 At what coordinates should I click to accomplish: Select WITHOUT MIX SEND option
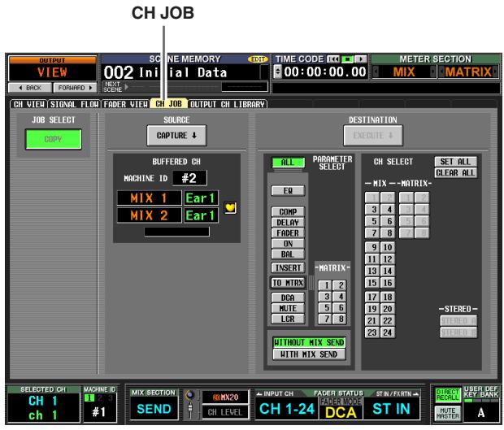309,342
